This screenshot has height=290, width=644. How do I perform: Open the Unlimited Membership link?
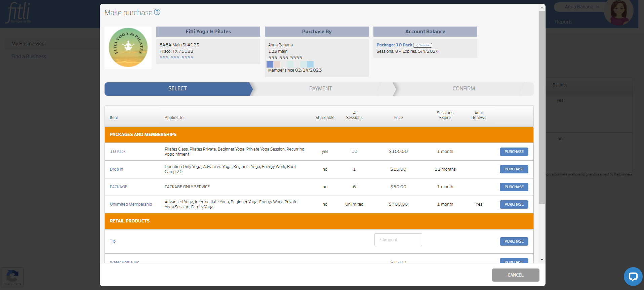(x=131, y=204)
